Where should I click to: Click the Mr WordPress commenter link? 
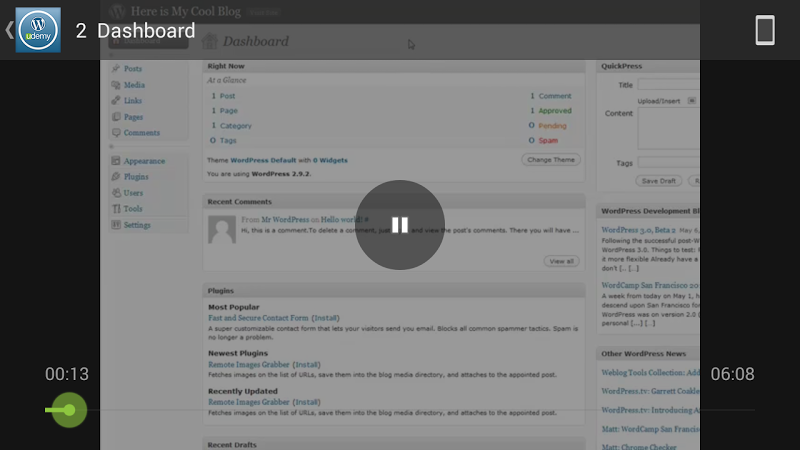(x=285, y=219)
